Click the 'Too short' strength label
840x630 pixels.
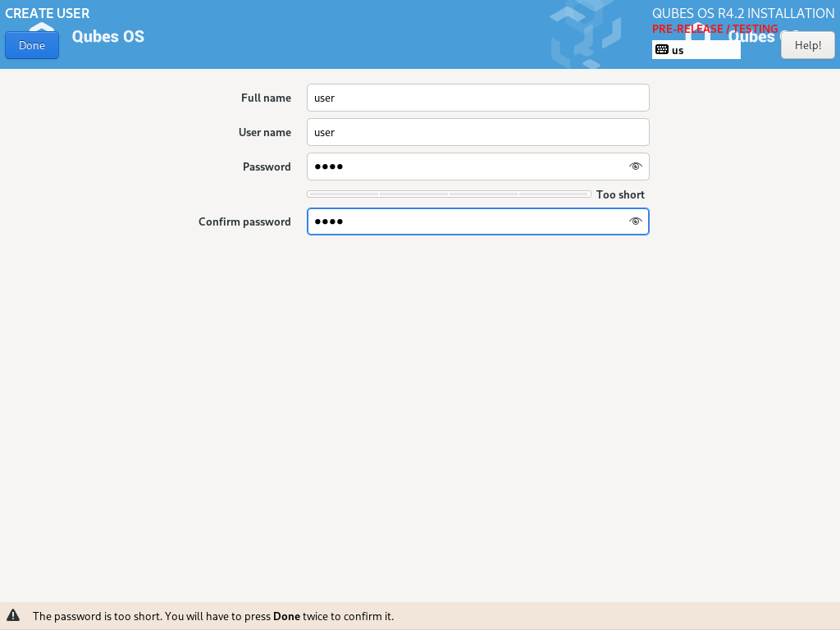click(620, 194)
